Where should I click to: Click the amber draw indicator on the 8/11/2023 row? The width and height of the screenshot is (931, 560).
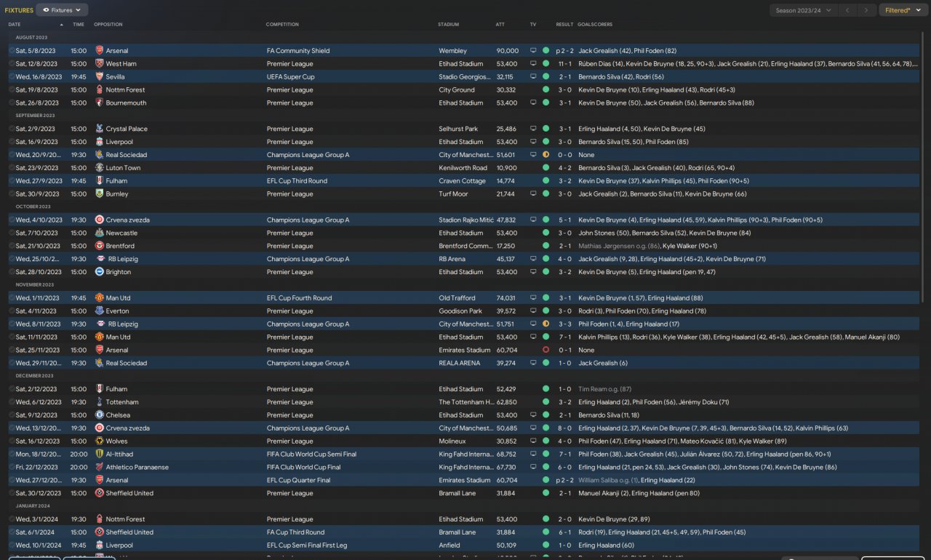coord(546,324)
